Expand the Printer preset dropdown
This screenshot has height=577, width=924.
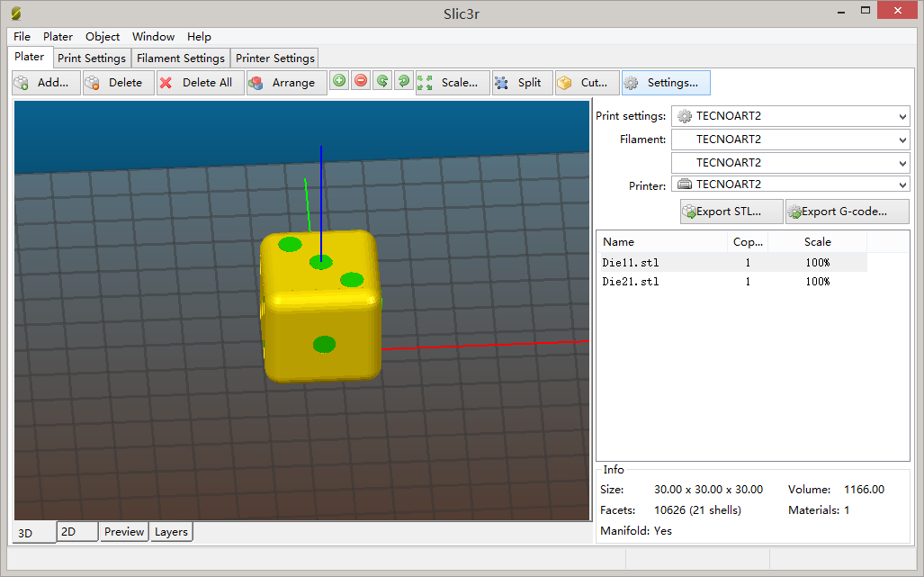[x=902, y=185]
